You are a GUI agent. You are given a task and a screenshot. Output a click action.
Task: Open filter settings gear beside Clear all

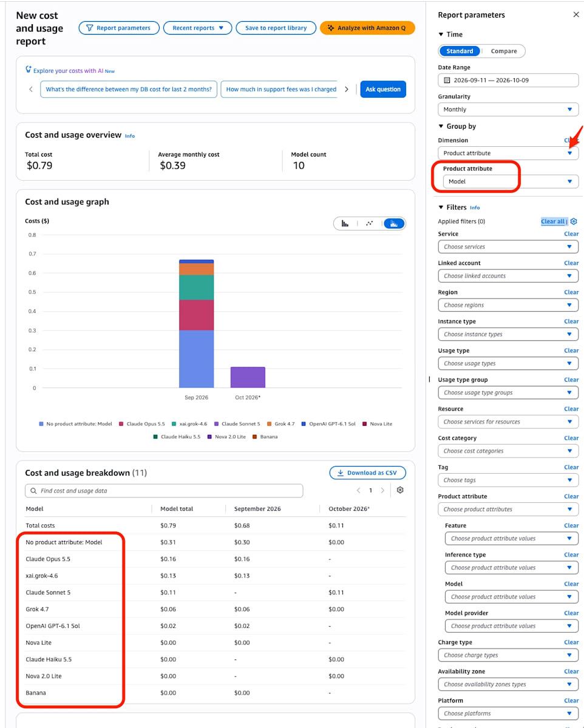point(574,221)
